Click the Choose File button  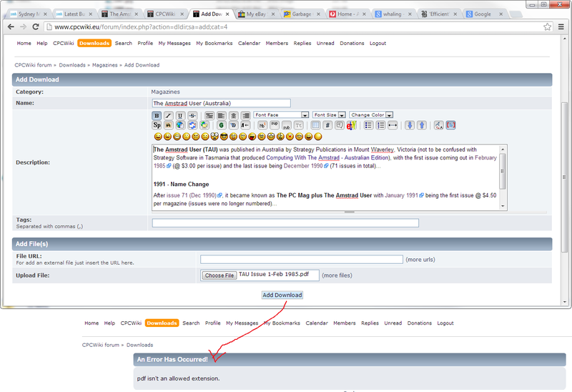click(219, 275)
